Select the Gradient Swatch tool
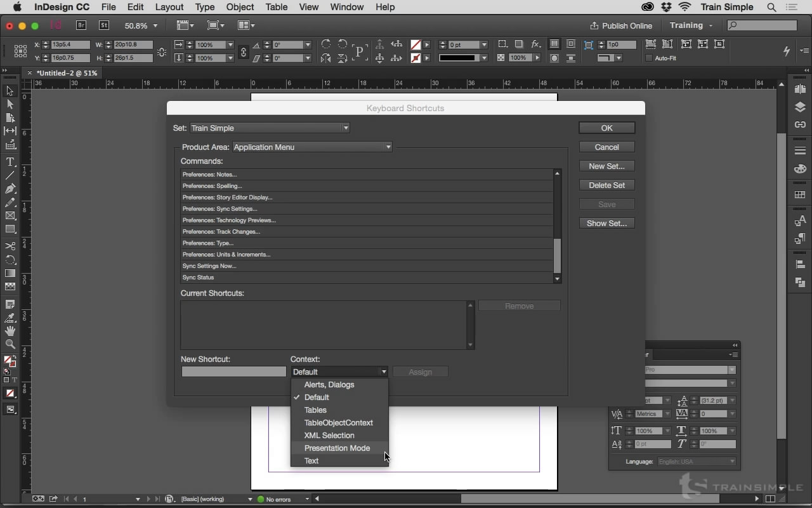This screenshot has height=508, width=812. pyautogui.click(x=10, y=273)
